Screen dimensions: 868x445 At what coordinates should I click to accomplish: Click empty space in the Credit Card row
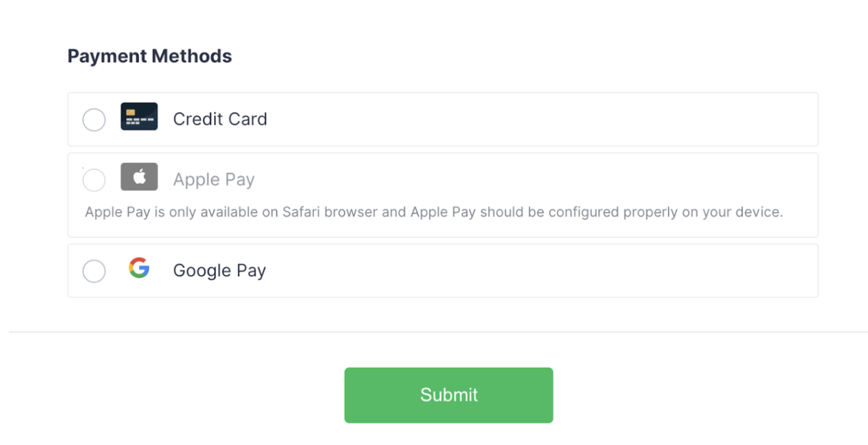point(531,119)
